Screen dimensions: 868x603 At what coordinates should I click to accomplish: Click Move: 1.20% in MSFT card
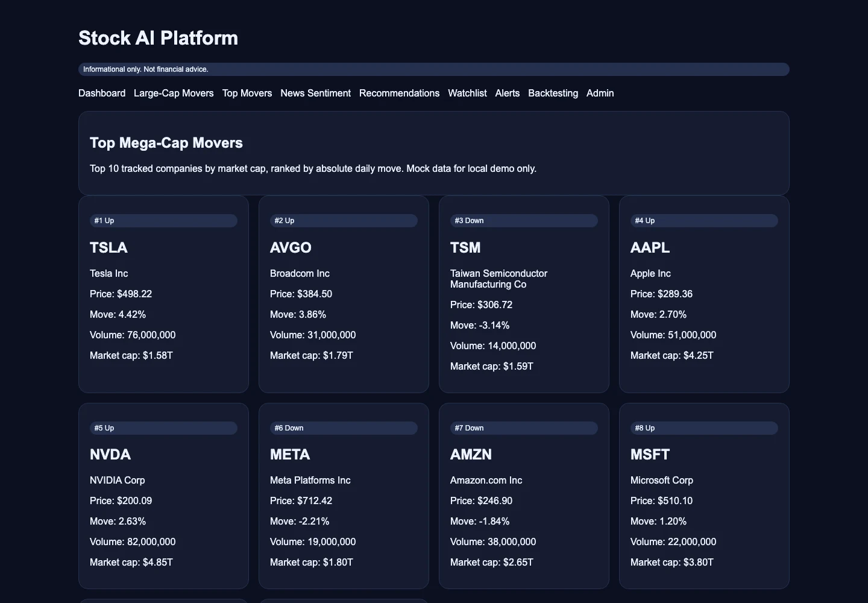659,522
